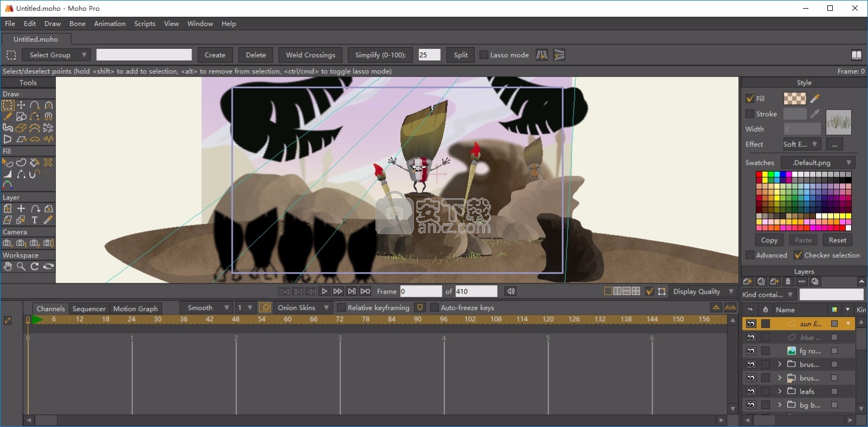Select the Delete Shape X tool
Viewport: 868px width, 427px height.
48,163
